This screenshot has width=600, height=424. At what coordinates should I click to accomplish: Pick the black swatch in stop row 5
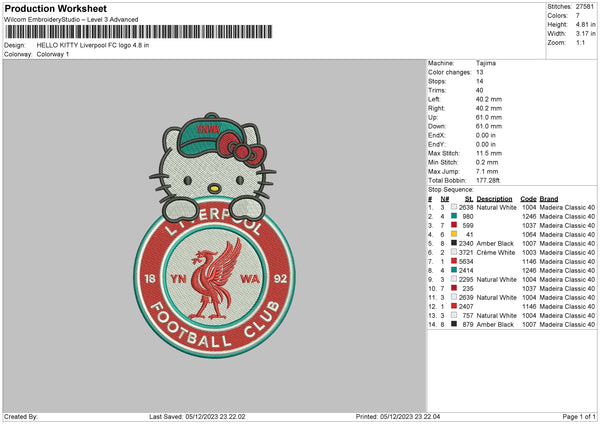tap(454, 243)
